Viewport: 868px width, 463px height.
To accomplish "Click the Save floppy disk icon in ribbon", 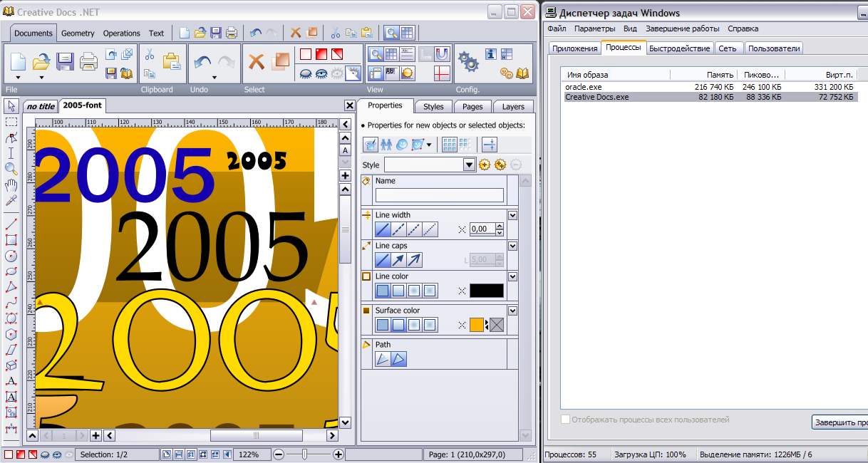I will pos(65,61).
